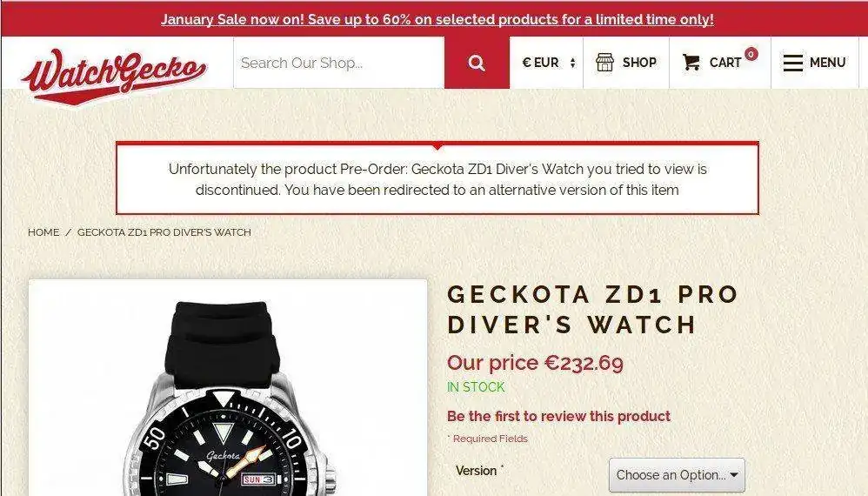Click the cart item count badge
Viewport: 868px width, 496px height.
pos(751,54)
